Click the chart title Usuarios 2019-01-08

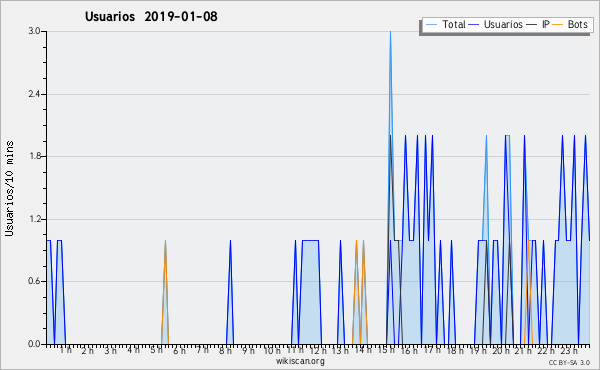(x=151, y=16)
